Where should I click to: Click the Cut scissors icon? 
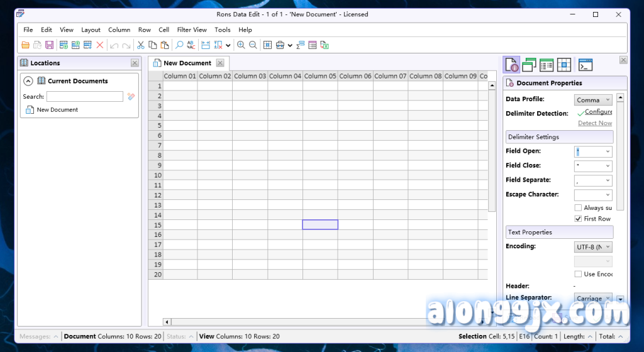click(x=141, y=45)
